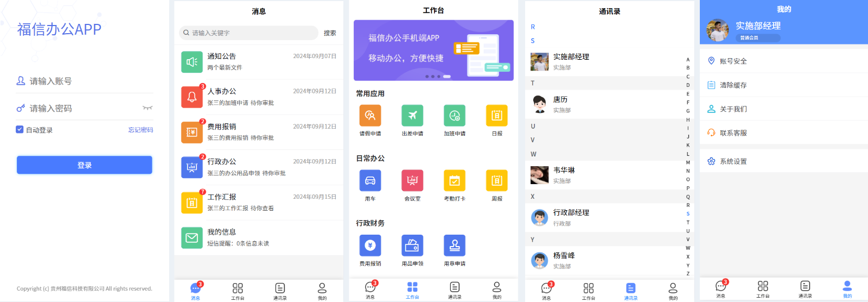Screen dimensions: 868x302
Task: Click the 我的信息 envelope icon
Action: 192,238
